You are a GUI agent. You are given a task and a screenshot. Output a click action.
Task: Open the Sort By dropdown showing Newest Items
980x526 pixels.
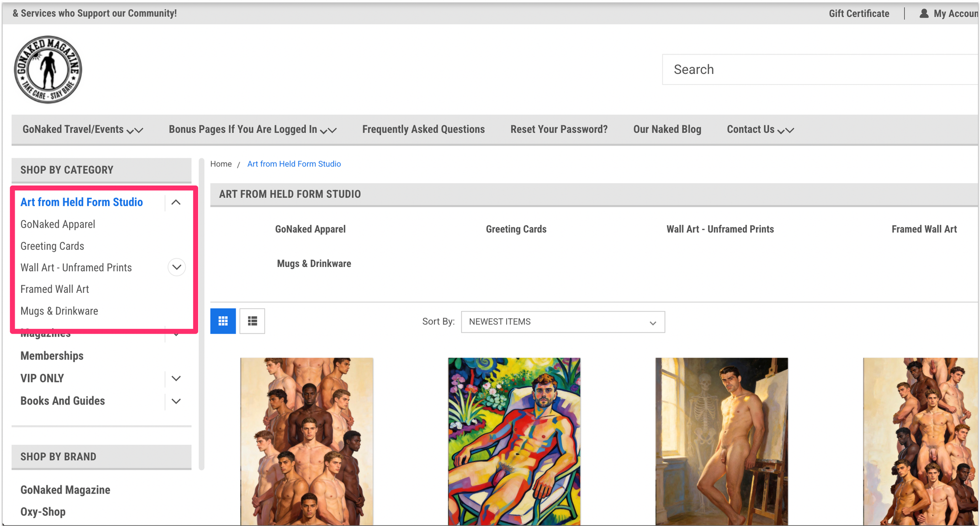click(x=563, y=322)
